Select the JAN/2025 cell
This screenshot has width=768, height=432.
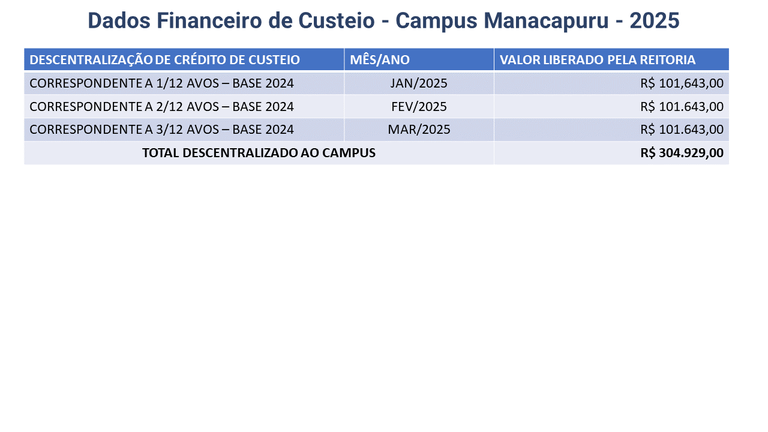pos(419,83)
